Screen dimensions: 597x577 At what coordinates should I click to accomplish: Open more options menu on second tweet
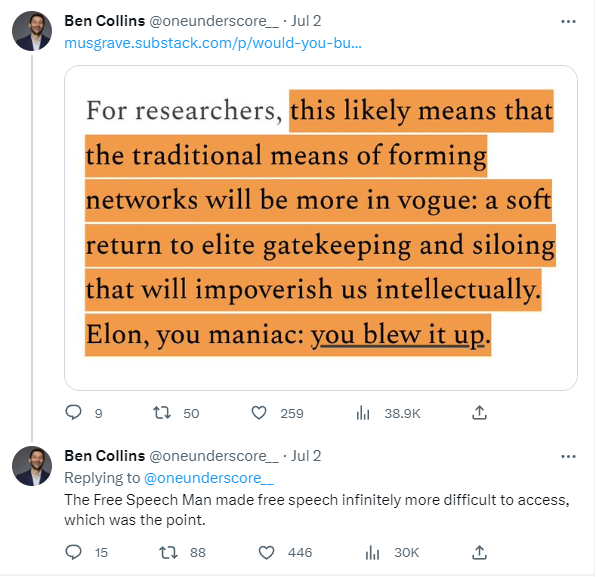(568, 456)
